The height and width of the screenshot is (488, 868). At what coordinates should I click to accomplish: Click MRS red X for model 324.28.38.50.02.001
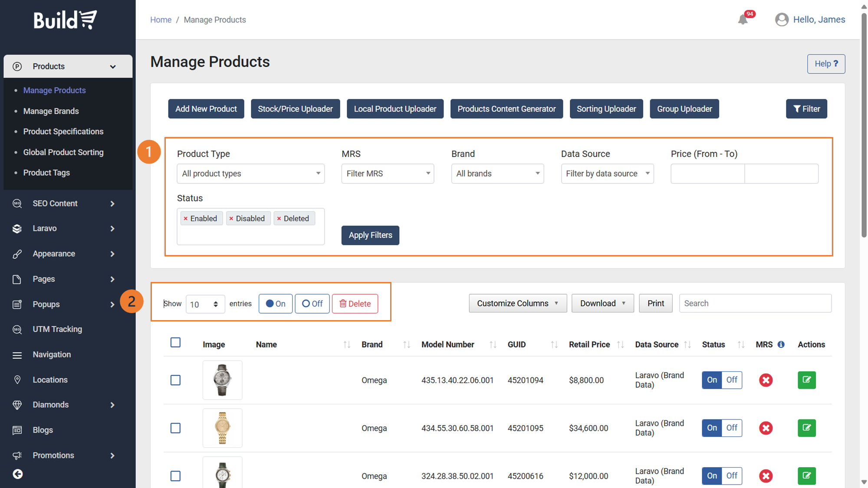coord(766,476)
